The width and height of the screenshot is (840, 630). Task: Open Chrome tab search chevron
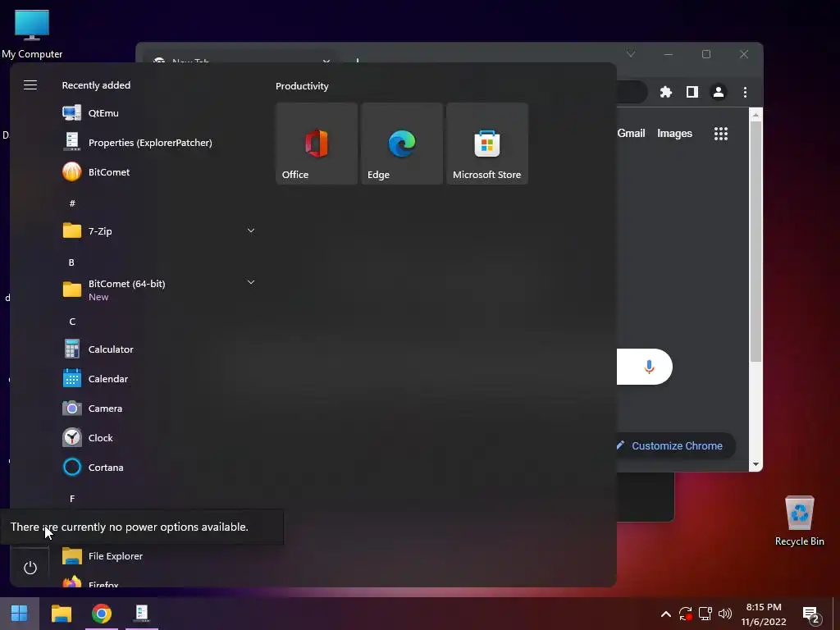(631, 54)
